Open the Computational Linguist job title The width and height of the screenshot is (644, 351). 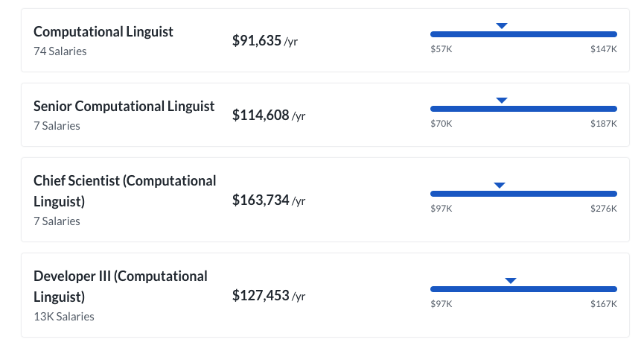(x=103, y=32)
